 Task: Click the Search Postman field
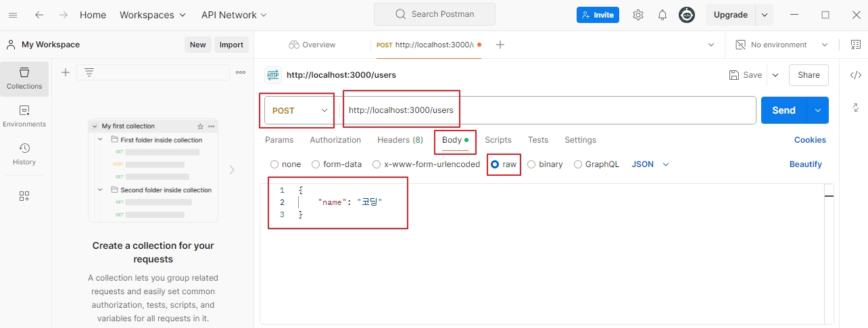[x=435, y=14]
